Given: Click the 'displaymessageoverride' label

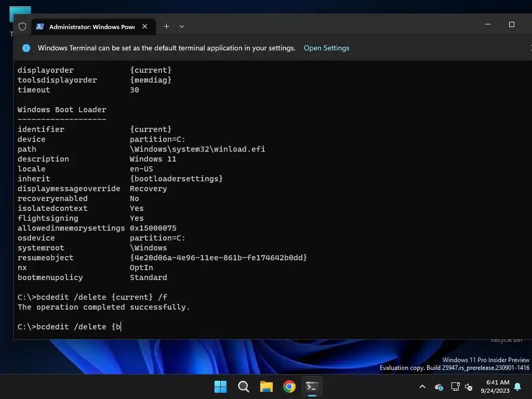Looking at the screenshot, I should 69,189.
